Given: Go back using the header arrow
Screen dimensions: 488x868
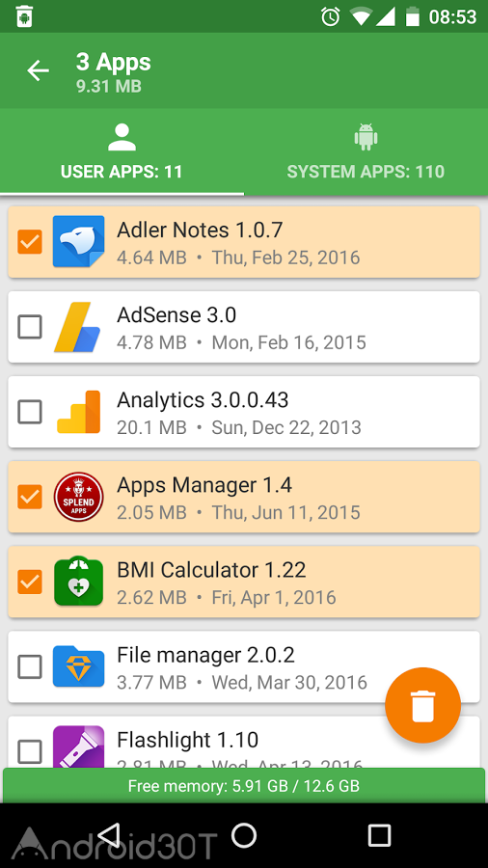Looking at the screenshot, I should click(39, 70).
